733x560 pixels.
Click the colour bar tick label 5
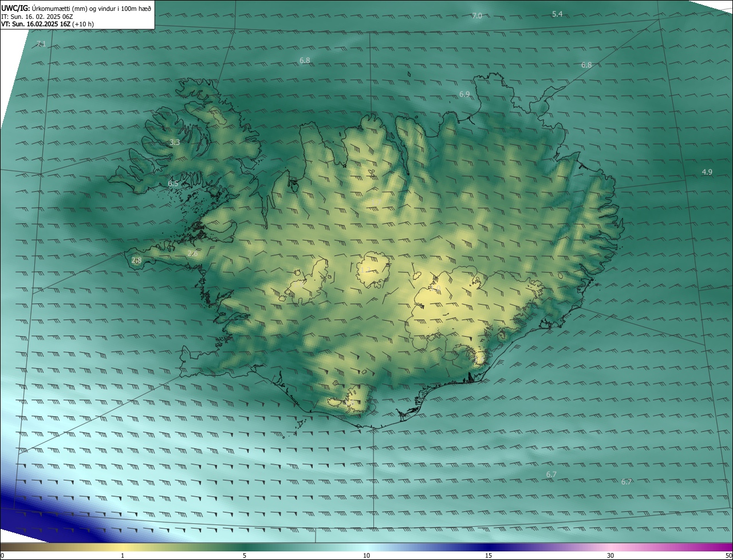pyautogui.click(x=245, y=556)
